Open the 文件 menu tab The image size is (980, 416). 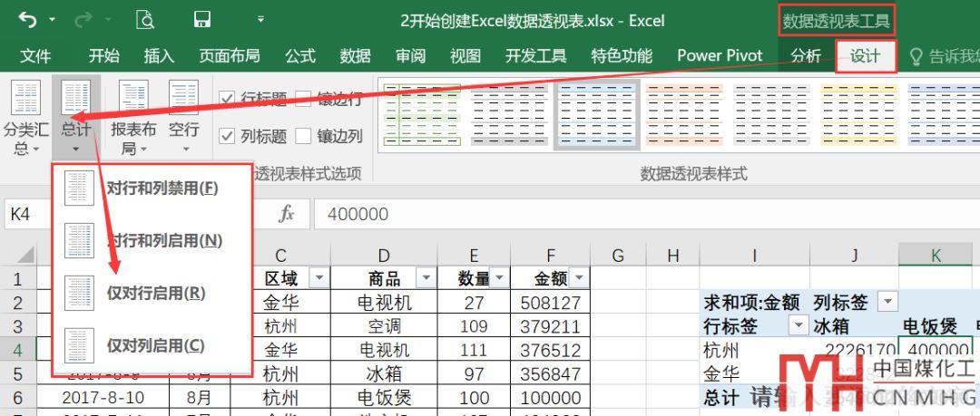[x=35, y=56]
